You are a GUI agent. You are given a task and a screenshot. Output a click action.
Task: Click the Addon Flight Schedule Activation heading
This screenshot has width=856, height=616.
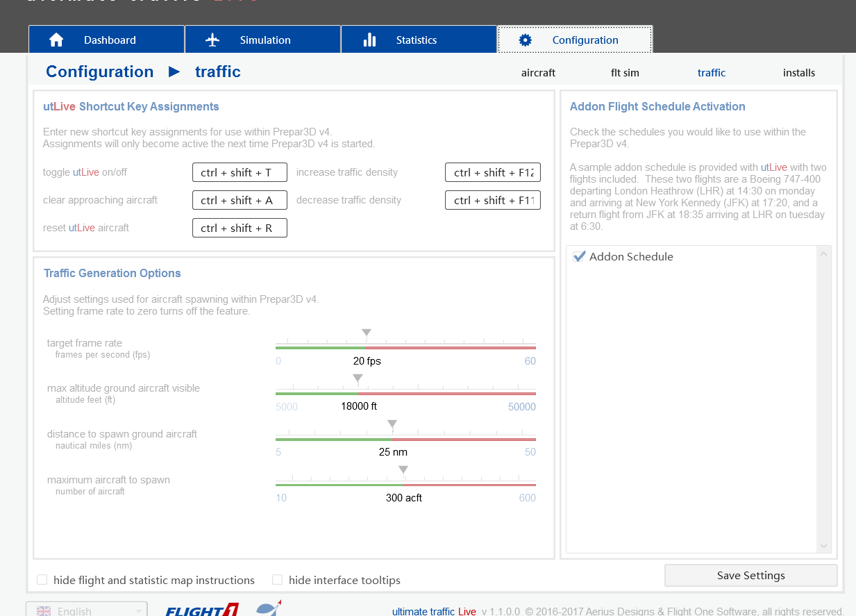pos(657,106)
